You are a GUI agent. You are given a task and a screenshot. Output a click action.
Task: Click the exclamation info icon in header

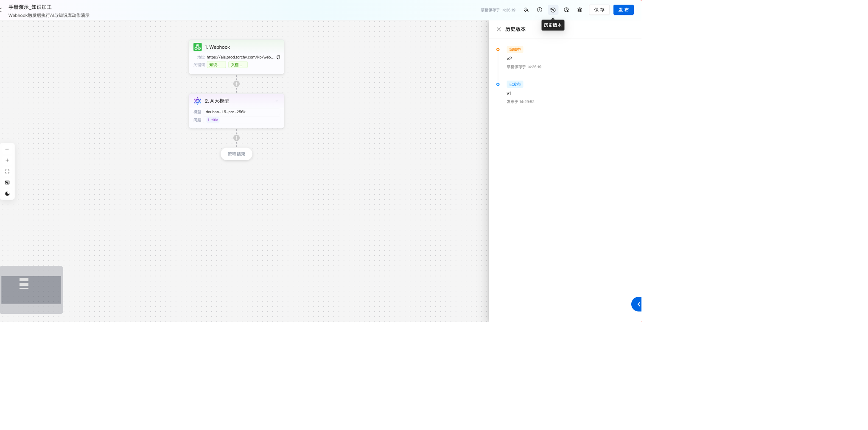[x=540, y=10]
